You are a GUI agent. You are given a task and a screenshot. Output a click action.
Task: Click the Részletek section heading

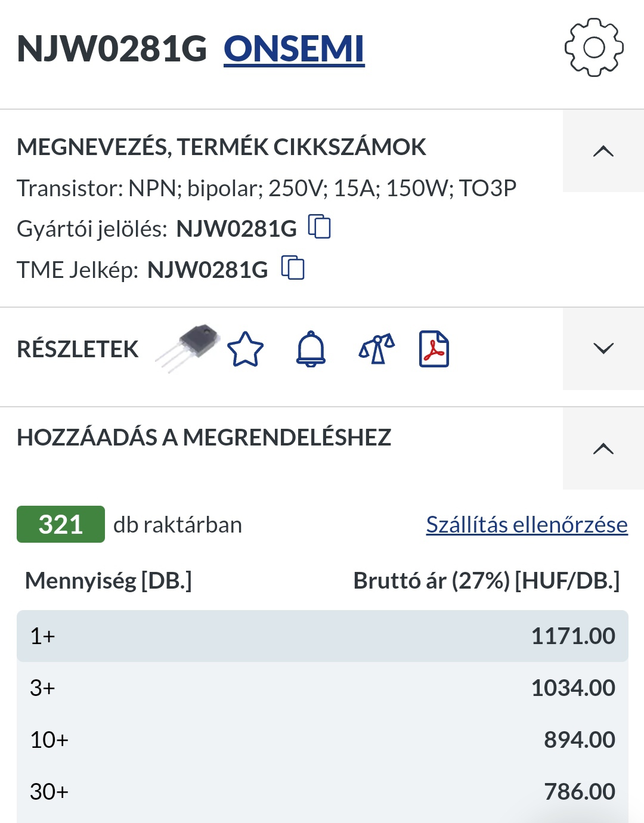[x=78, y=349]
